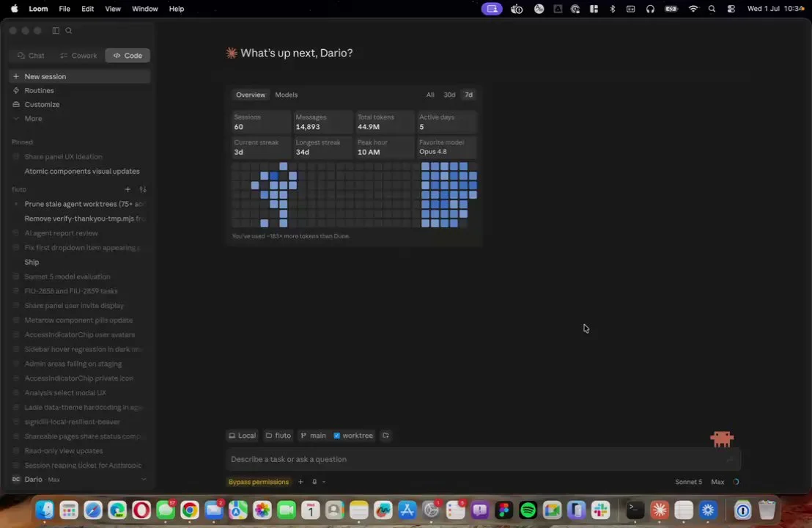Open Atomic components visual updates session
The width and height of the screenshot is (812, 528).
tap(80, 171)
